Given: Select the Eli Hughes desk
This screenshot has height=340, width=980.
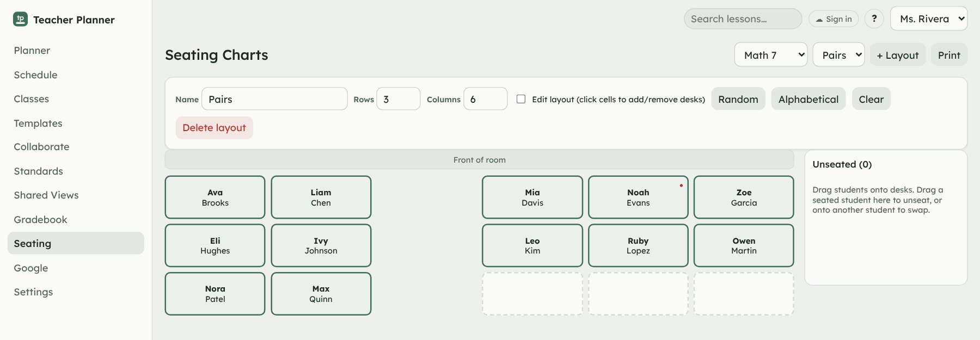Looking at the screenshot, I should (x=215, y=245).
